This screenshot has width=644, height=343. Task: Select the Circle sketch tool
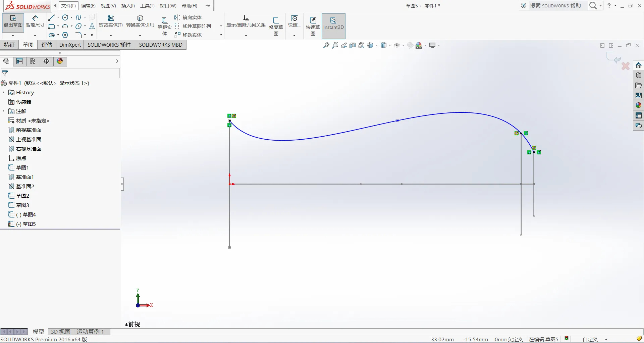(65, 17)
